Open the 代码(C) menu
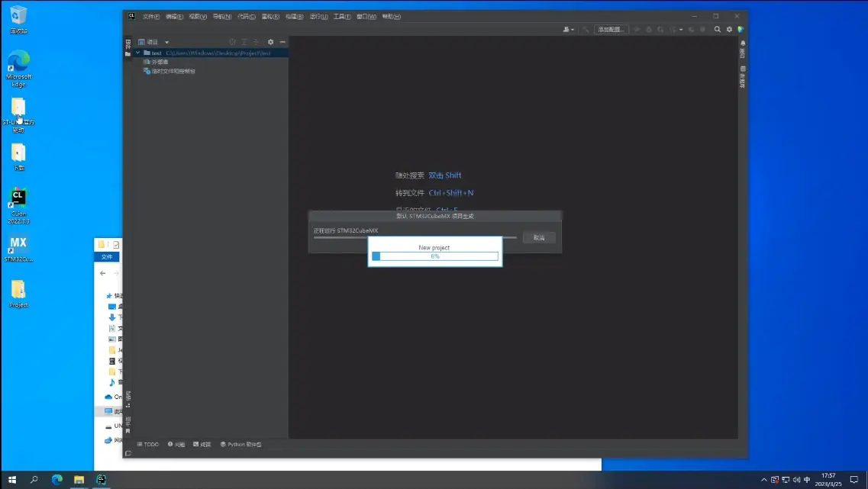 pos(247,17)
